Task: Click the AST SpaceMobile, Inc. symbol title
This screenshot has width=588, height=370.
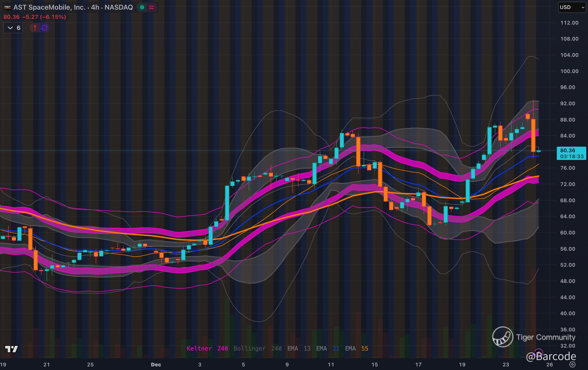Action: 49,7
